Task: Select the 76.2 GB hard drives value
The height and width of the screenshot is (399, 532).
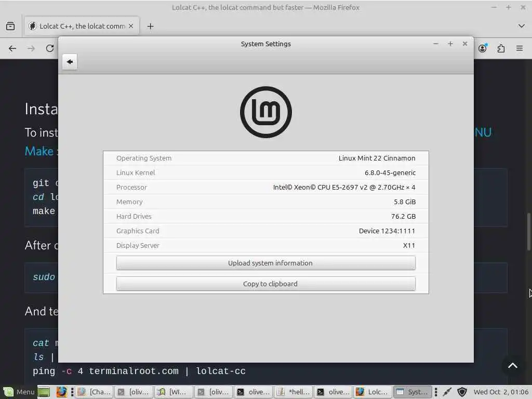Action: [x=403, y=217]
